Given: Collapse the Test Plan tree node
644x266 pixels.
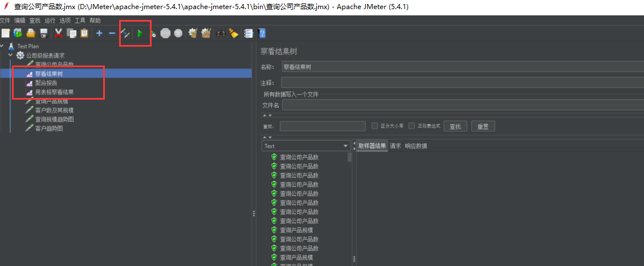Looking at the screenshot, I should click(x=3, y=46).
